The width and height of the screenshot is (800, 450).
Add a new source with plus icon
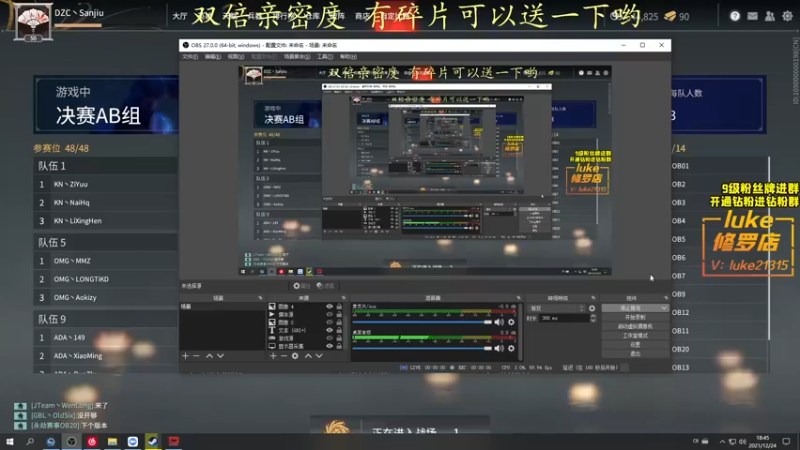(x=273, y=356)
